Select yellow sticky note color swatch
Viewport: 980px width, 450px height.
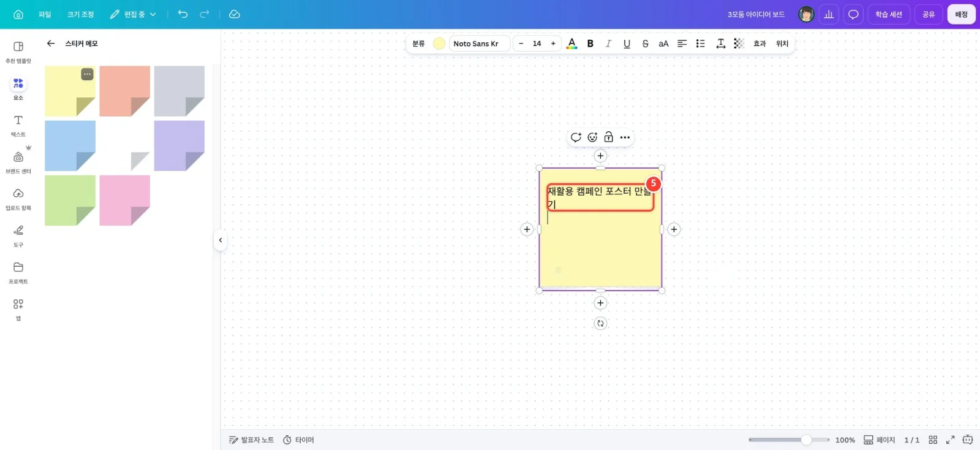pos(439,44)
